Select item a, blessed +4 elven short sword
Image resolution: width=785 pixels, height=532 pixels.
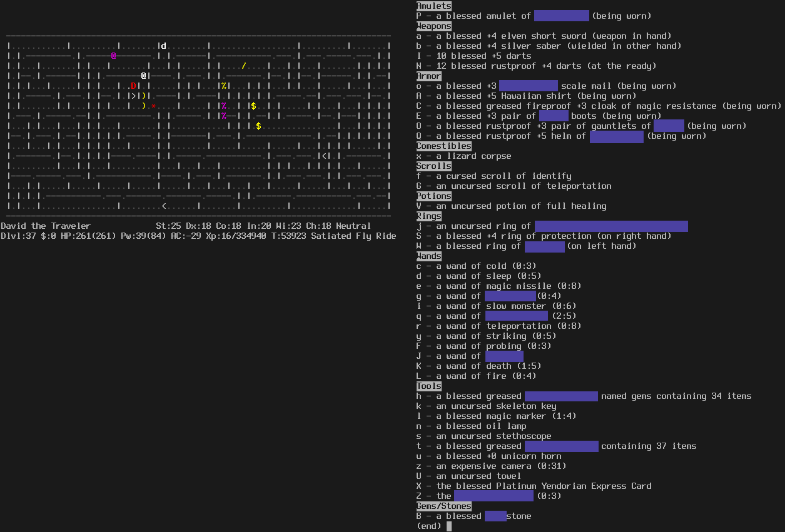(544, 36)
